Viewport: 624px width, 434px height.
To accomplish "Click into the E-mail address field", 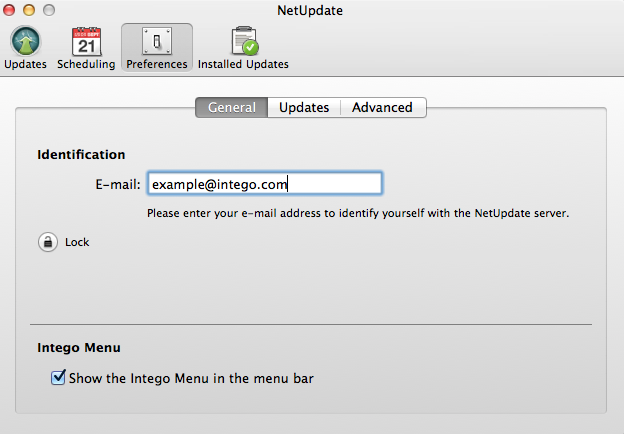I will pyautogui.click(x=265, y=183).
